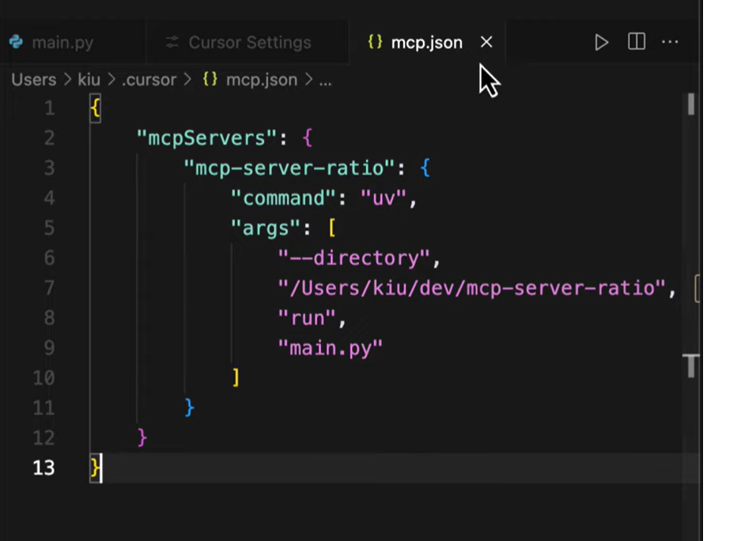Run the file with the play icon
This screenshot has width=756, height=541.
[601, 43]
